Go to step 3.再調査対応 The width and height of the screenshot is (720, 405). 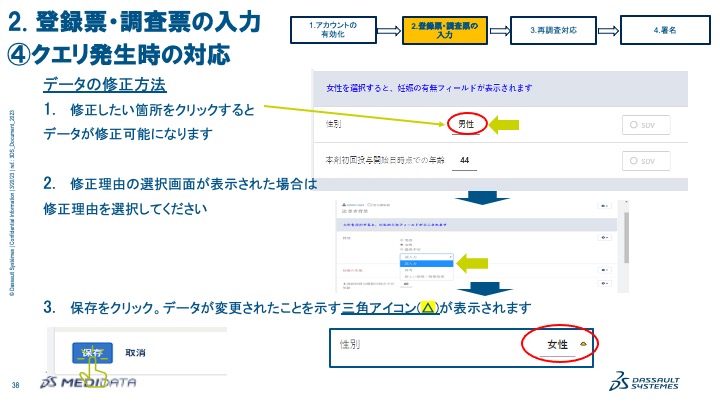click(553, 30)
